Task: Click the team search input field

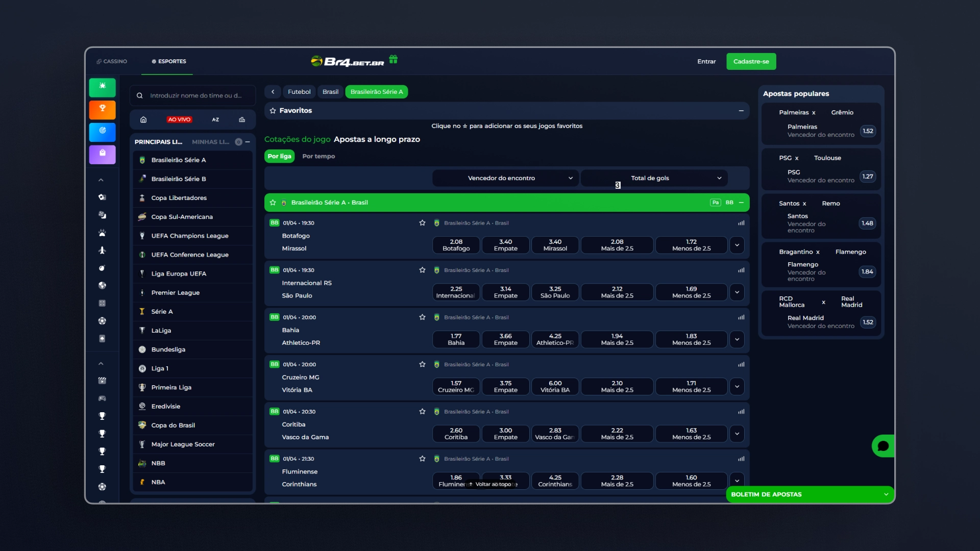Action: point(193,95)
